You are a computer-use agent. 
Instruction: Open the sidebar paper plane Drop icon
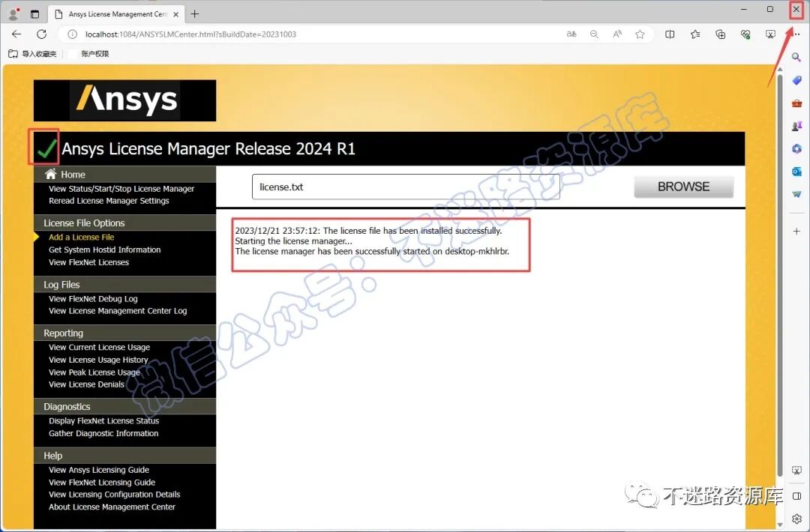pos(796,194)
